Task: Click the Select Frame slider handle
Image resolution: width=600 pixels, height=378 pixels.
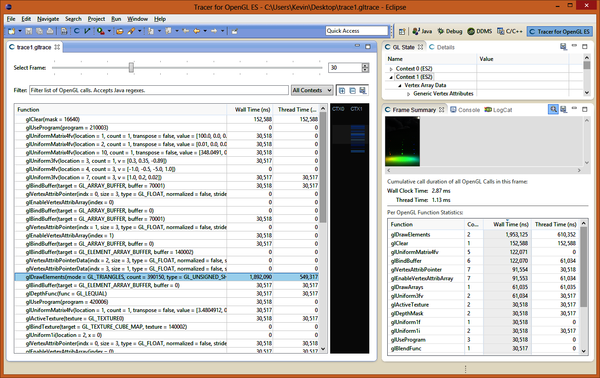Action: pos(131,68)
